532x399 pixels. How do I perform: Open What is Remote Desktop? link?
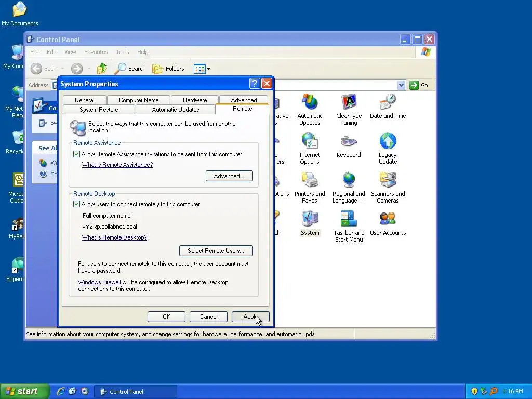tap(115, 237)
